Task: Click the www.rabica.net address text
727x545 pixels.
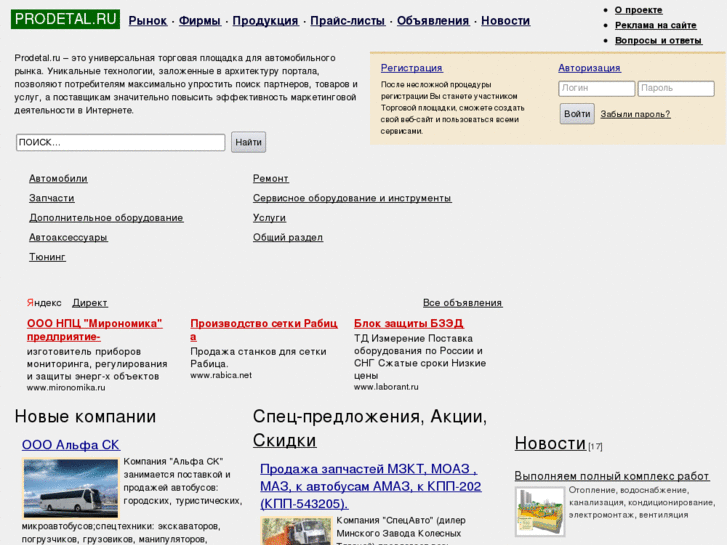Action: click(221, 375)
